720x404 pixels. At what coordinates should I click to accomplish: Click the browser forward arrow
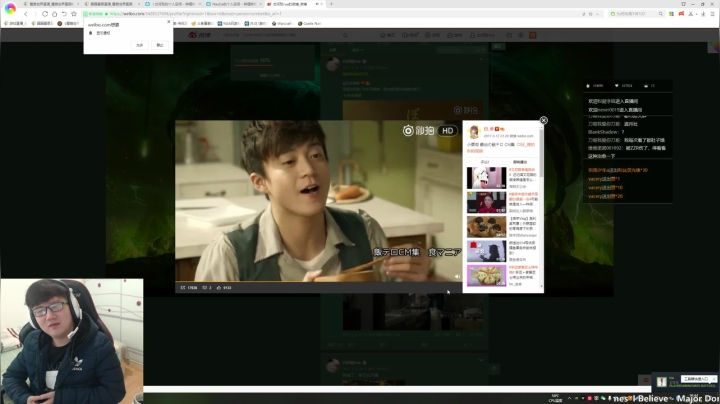click(35, 14)
